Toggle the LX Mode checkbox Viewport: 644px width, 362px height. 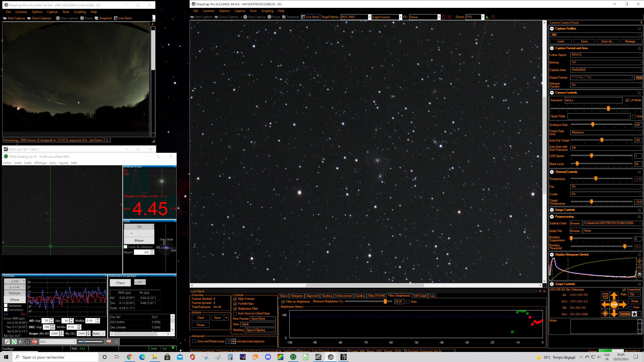click(x=627, y=100)
